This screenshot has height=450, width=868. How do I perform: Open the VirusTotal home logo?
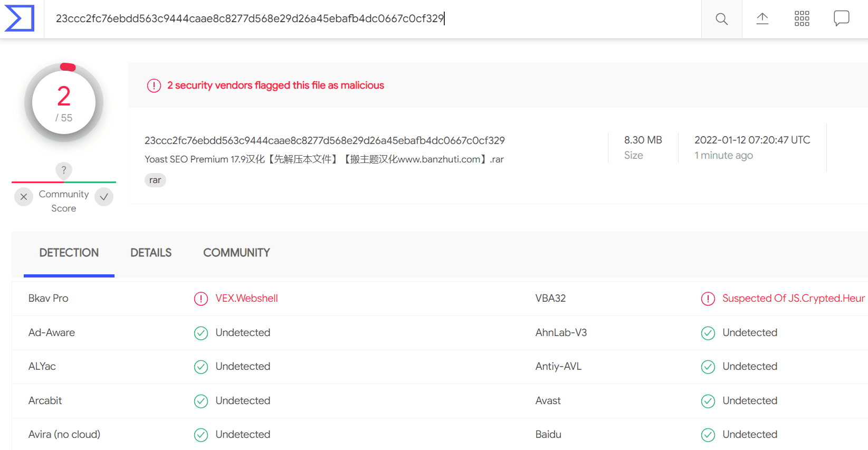(20, 18)
